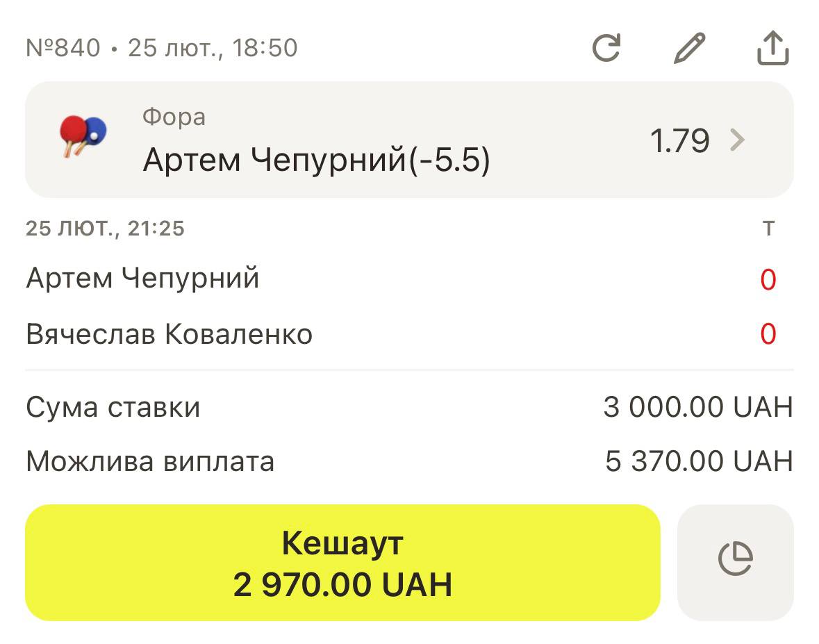Viewport: 819px width, 644px height.
Task: Open partial cashout pie chart icon
Action: 735,562
